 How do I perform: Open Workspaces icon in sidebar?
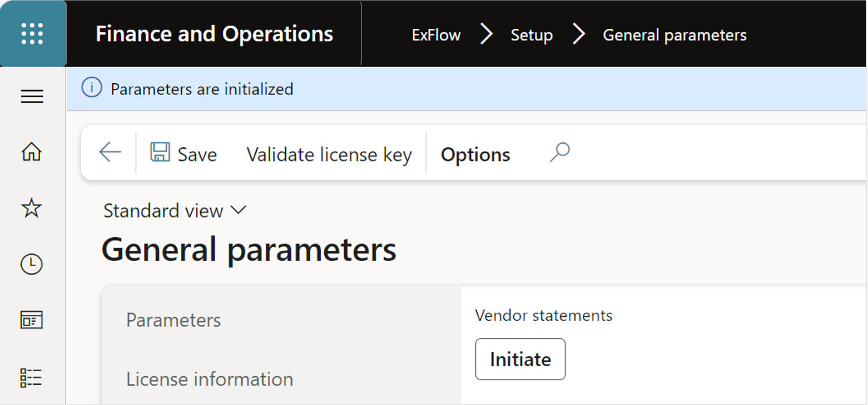pos(32,320)
